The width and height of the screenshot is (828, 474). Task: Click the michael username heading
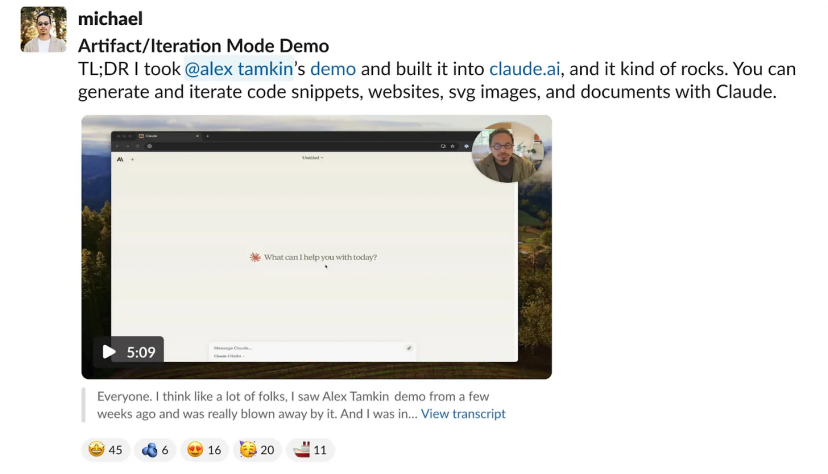110,19
